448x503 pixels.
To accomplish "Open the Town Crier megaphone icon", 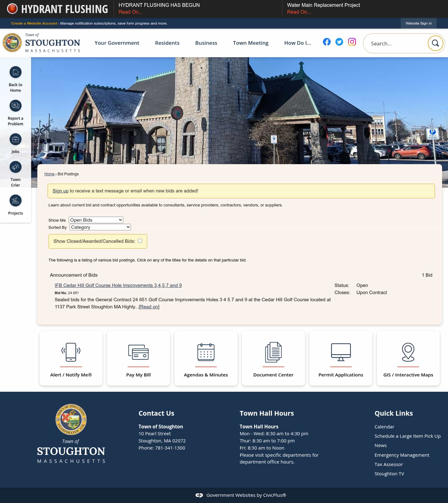I will click(16, 167).
